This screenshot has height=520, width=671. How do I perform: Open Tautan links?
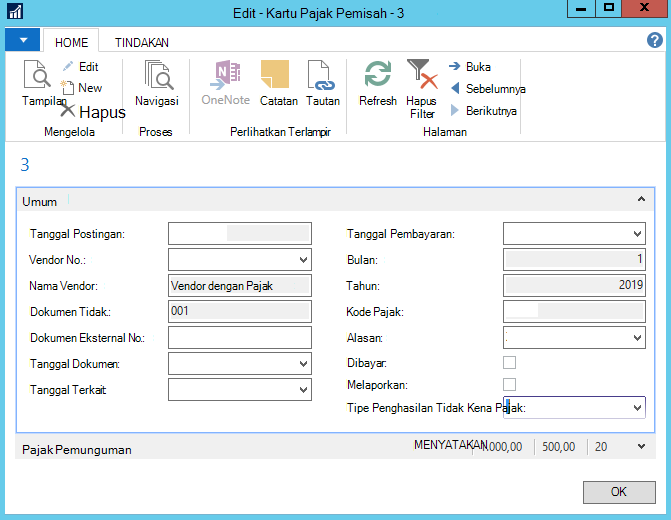coord(323,83)
